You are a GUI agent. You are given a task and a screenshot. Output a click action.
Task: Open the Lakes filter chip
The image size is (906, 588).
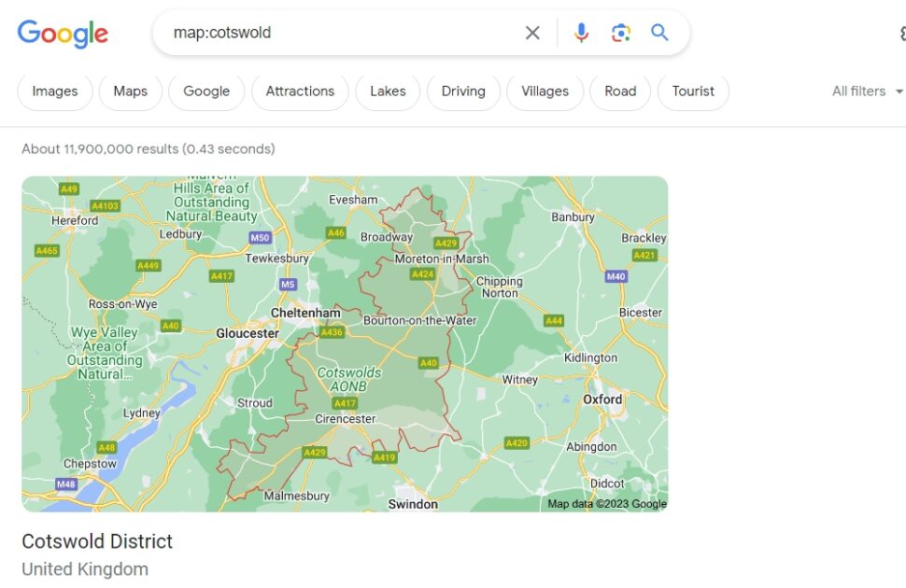(387, 91)
